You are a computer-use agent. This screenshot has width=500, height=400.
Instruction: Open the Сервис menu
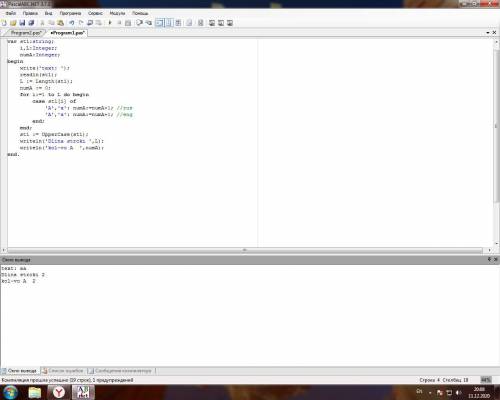[x=95, y=13]
